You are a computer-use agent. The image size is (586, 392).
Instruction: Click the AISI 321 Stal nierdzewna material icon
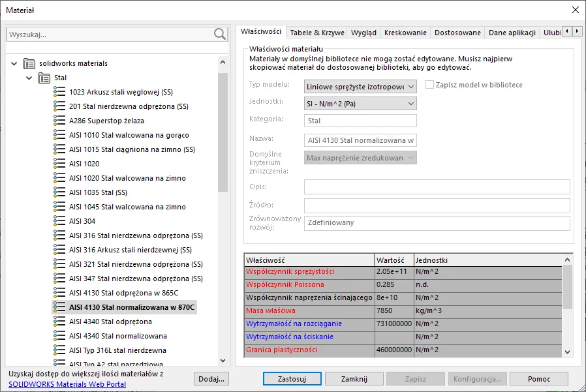[59, 264]
